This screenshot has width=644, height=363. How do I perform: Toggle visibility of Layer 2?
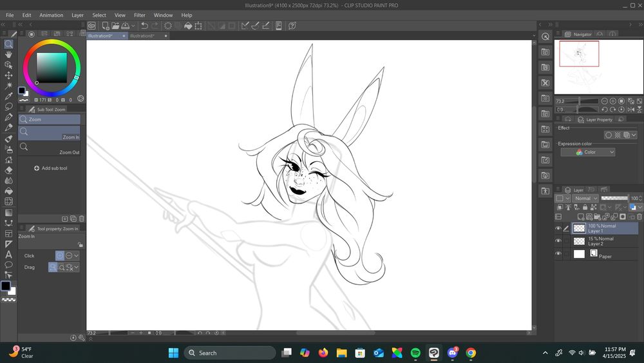pyautogui.click(x=558, y=241)
